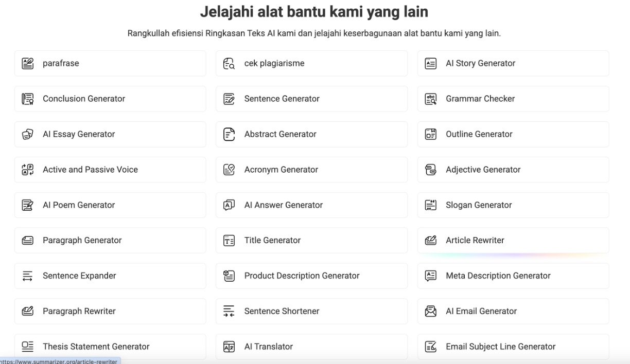The width and height of the screenshot is (630, 364).
Task: Select the Outline Generator card
Action: point(479,134)
